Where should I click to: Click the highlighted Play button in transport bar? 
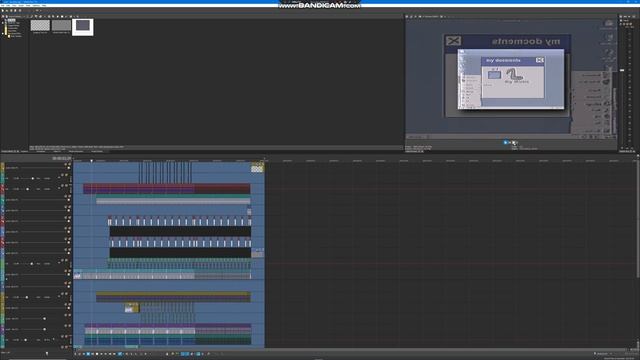[x=88, y=354]
